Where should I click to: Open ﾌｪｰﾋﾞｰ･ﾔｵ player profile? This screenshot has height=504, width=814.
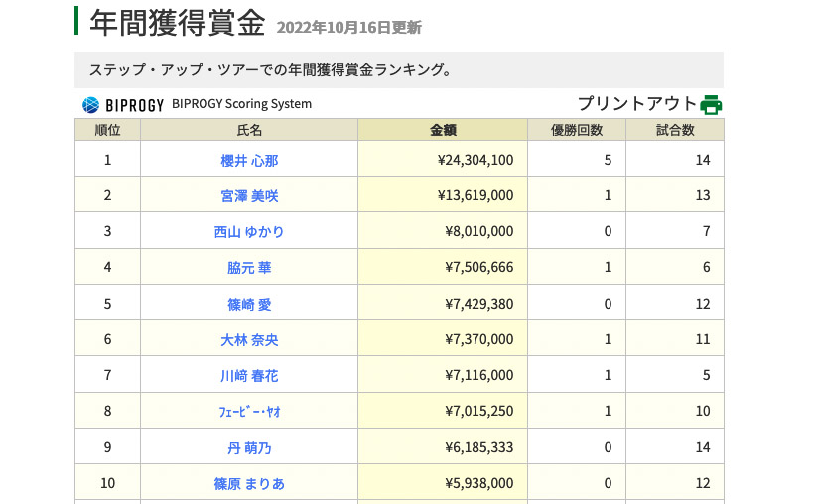(249, 412)
